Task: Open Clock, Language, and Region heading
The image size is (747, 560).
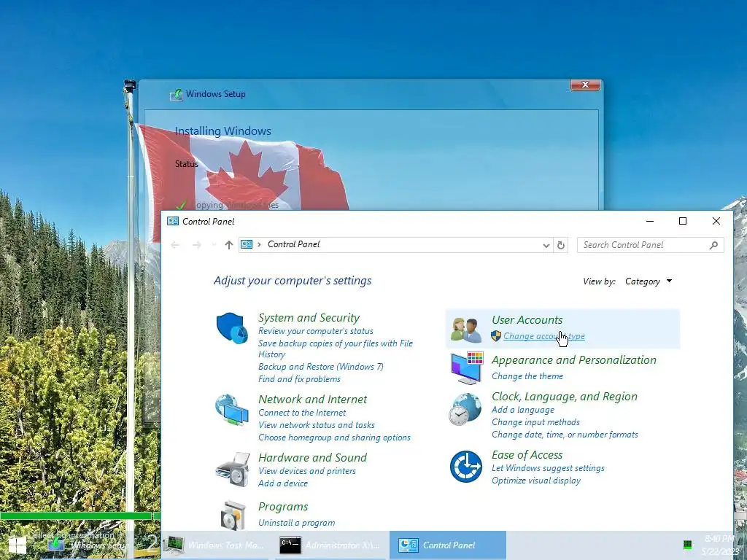Action: [x=565, y=397]
